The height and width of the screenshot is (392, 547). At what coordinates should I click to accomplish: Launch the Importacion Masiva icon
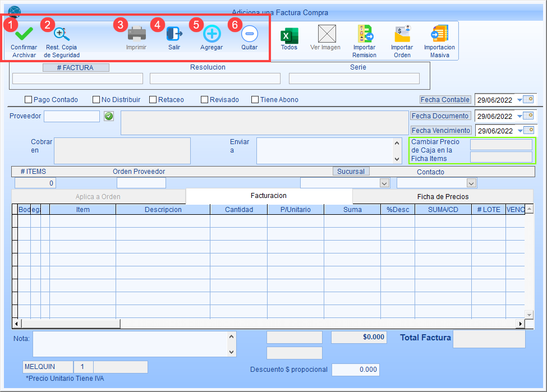pos(439,34)
